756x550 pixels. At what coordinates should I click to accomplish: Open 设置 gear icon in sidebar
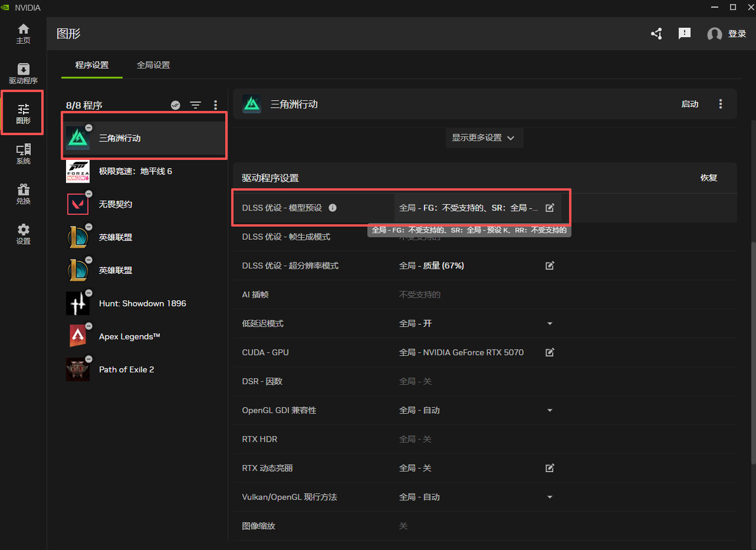(23, 234)
